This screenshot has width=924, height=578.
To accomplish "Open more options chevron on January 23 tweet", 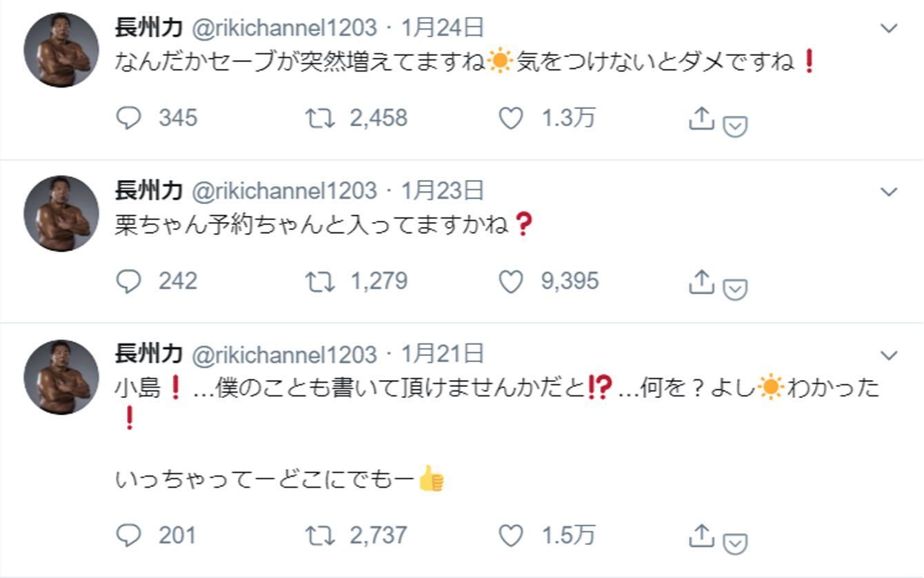I will 890,191.
